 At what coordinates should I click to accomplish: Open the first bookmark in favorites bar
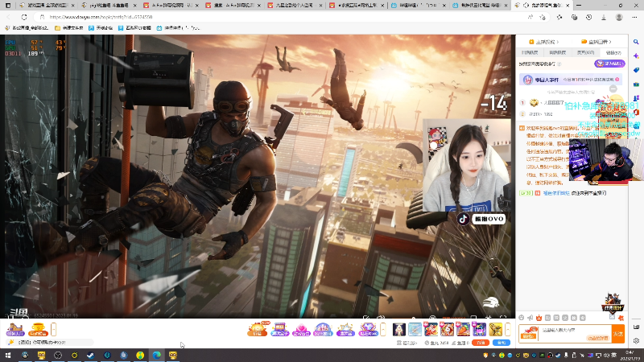click(27, 28)
